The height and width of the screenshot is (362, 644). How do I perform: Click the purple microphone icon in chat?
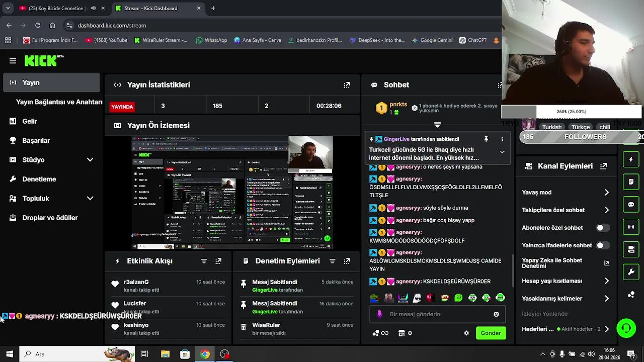click(379, 314)
